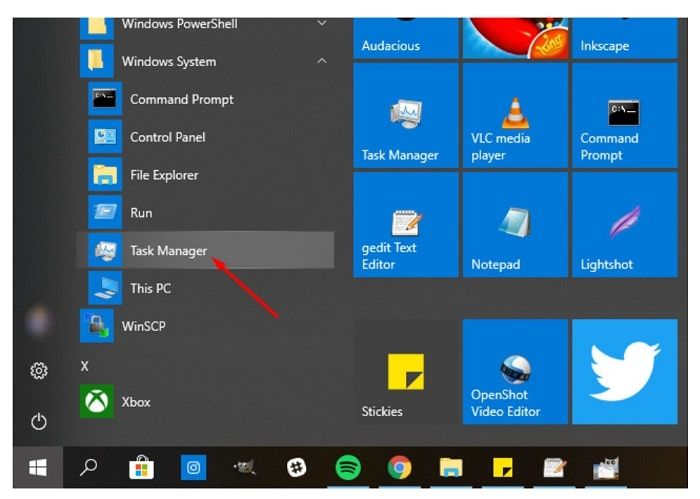Launch Task Manager from the app list
700x499 pixels.
coord(205,250)
